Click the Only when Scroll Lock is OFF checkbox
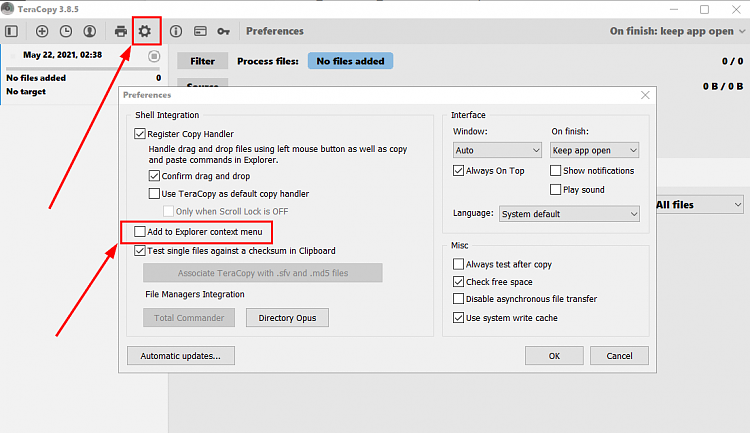Image resolution: width=750 pixels, height=433 pixels. [x=168, y=211]
